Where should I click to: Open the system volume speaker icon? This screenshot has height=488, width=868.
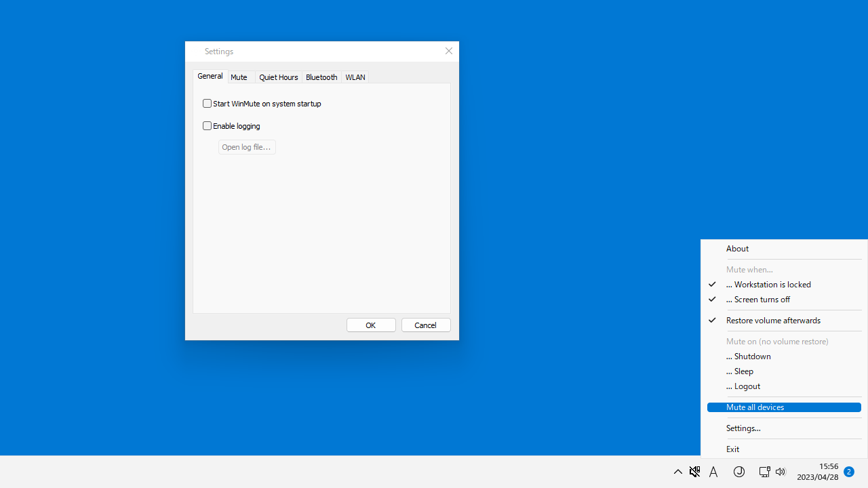[781, 472]
